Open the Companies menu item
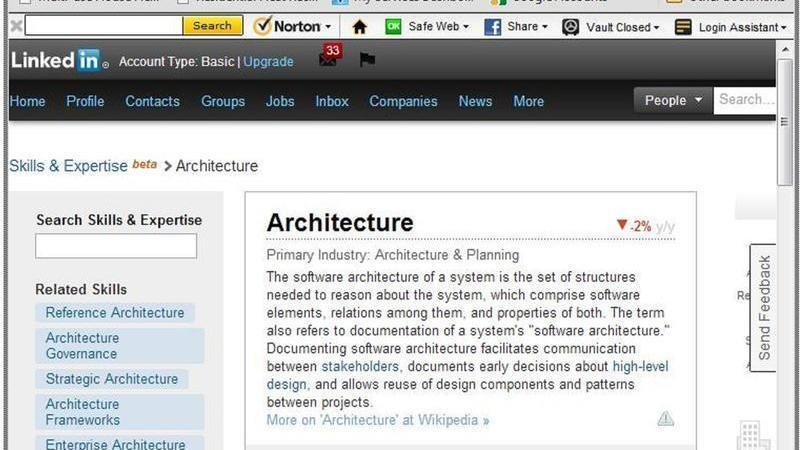Screen dimensions: 800x450 pos(403,101)
